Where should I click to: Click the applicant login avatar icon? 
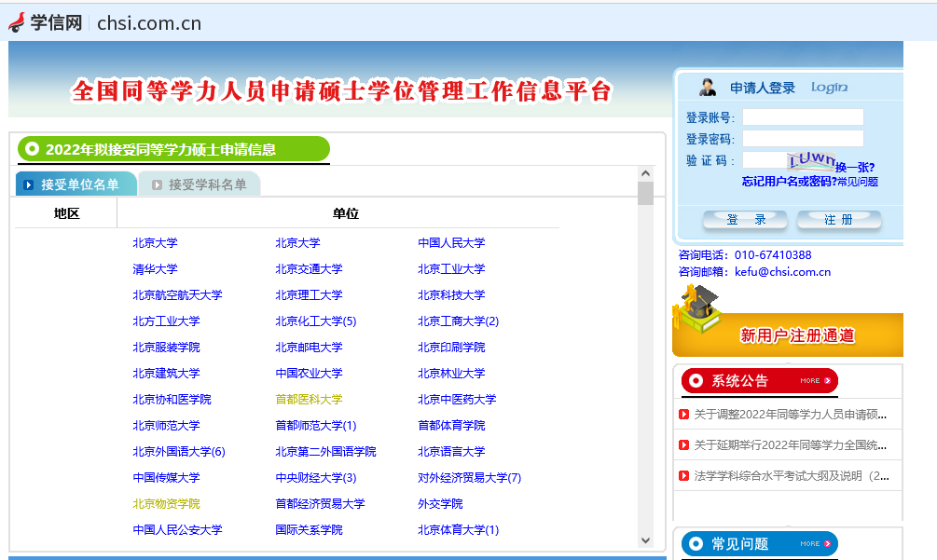coord(709,88)
